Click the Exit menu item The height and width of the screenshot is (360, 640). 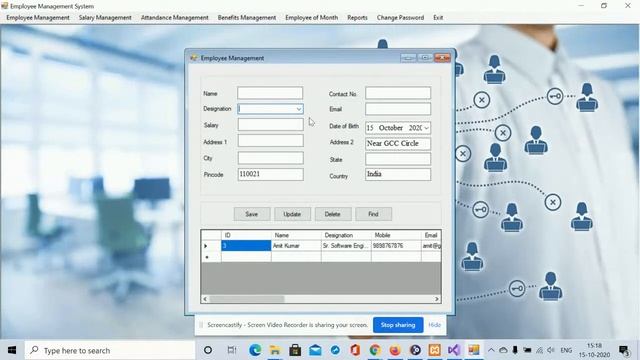[438, 18]
